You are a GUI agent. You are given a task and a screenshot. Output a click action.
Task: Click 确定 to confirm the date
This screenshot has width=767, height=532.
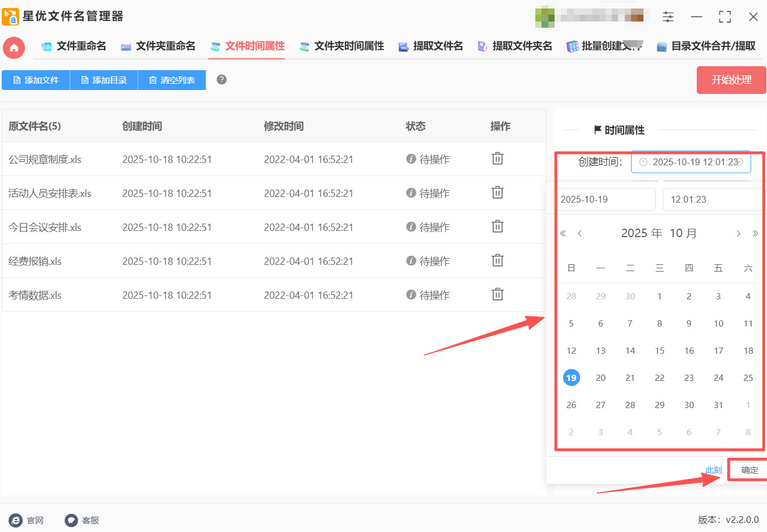click(749, 470)
